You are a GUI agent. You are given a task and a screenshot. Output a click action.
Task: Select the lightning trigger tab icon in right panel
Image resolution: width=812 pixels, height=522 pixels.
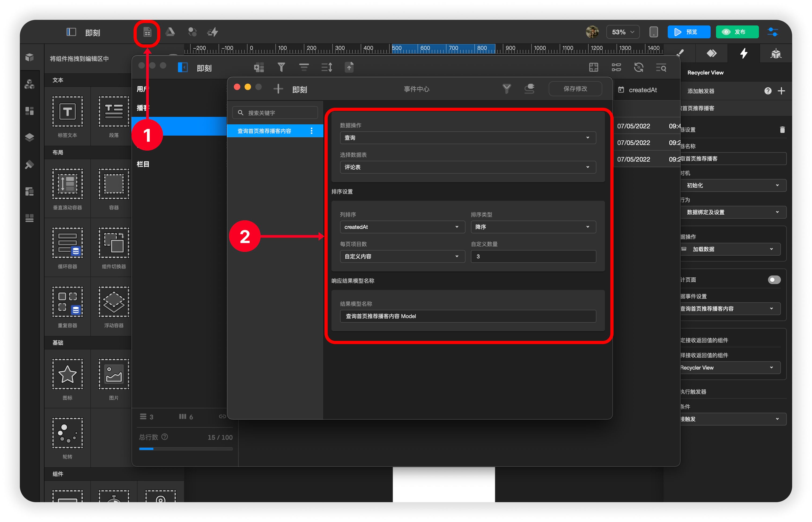tap(744, 54)
